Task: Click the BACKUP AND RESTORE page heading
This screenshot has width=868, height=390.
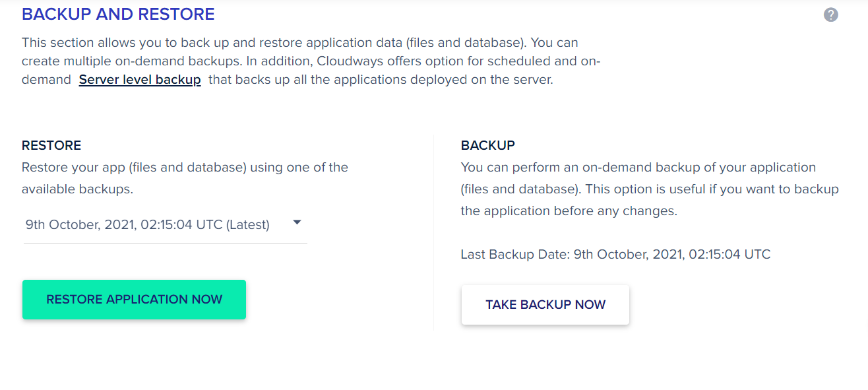Action: click(x=118, y=14)
